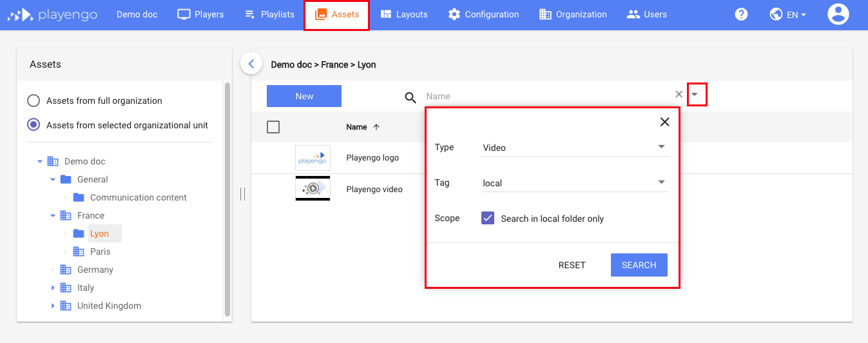The image size is (868, 343).
Task: Collapse the General folder node
Action: pos(53,179)
